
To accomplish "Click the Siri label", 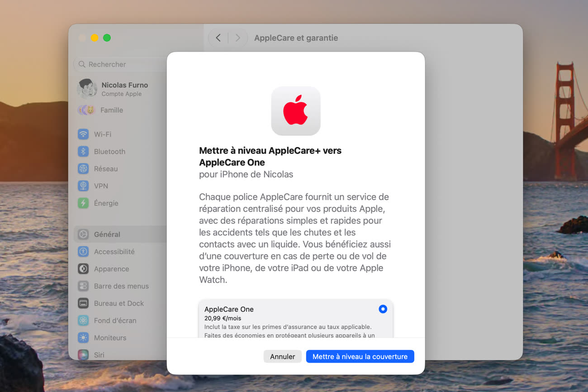I will (99, 355).
